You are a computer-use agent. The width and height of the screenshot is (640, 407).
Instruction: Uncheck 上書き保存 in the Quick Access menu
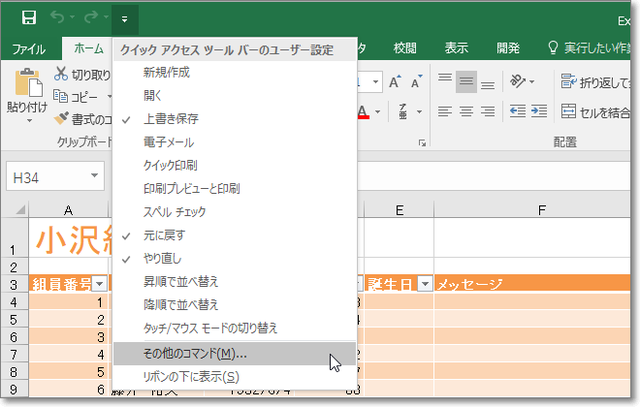click(170, 118)
